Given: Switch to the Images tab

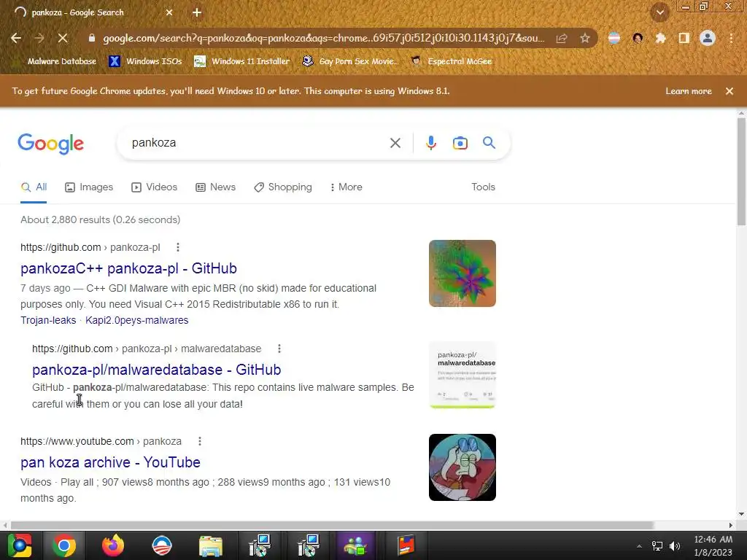Looking at the screenshot, I should tap(89, 187).
